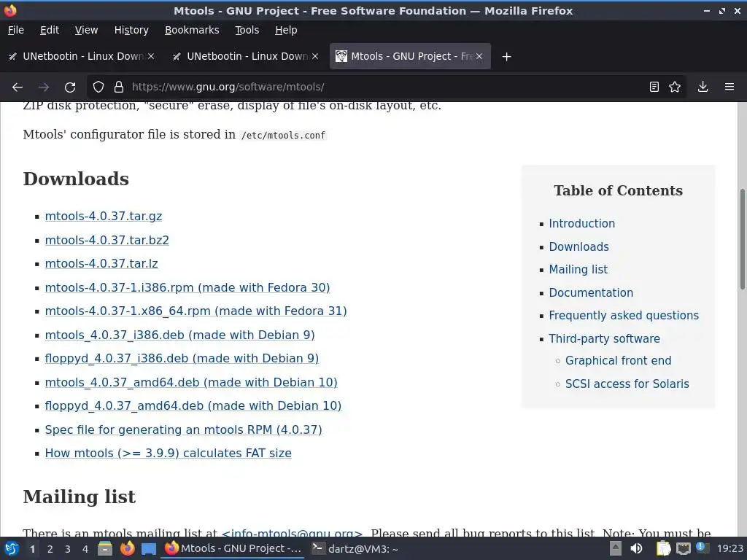
Task: Click the URL address bar
Action: click(x=386, y=87)
